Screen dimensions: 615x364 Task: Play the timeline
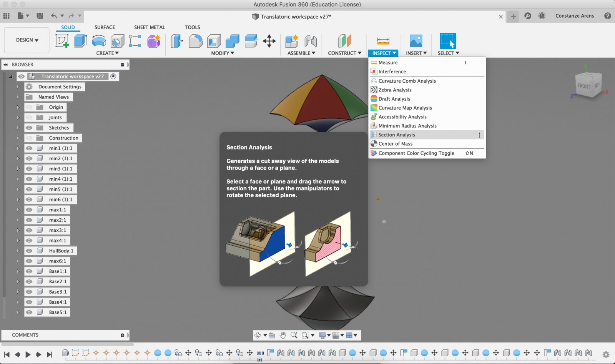tap(28, 354)
